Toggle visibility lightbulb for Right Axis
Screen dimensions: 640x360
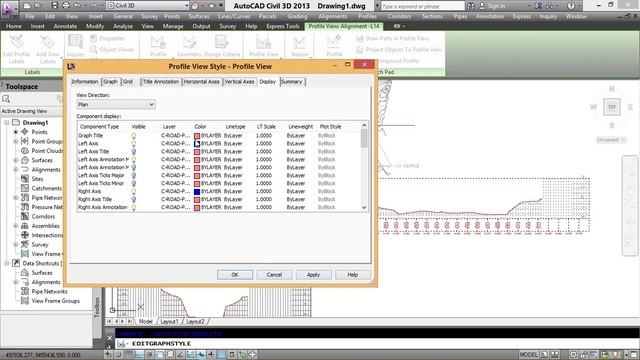[x=133, y=191]
